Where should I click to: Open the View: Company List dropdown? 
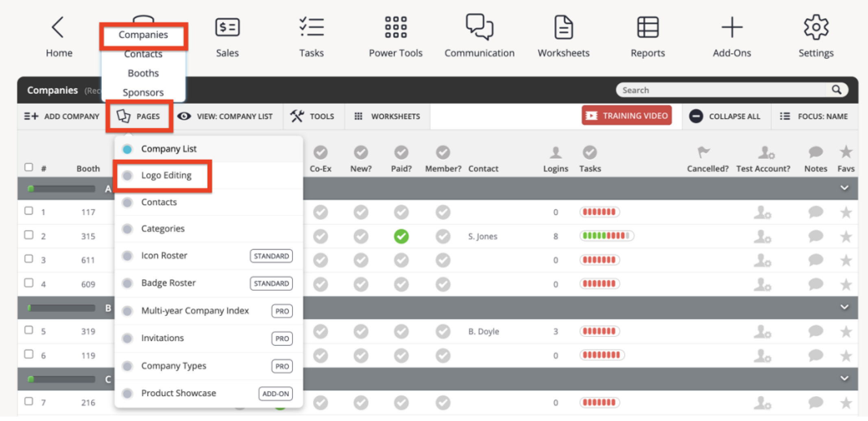point(225,116)
